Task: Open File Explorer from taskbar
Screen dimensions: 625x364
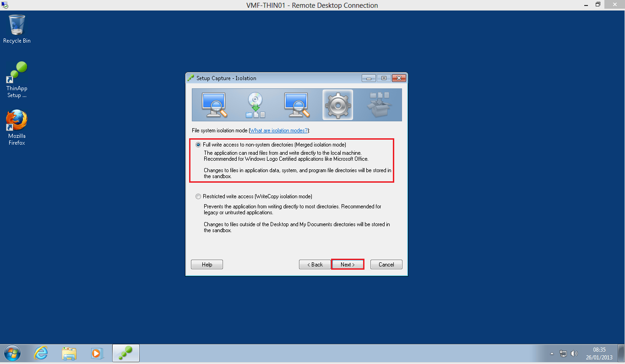Action: point(69,353)
